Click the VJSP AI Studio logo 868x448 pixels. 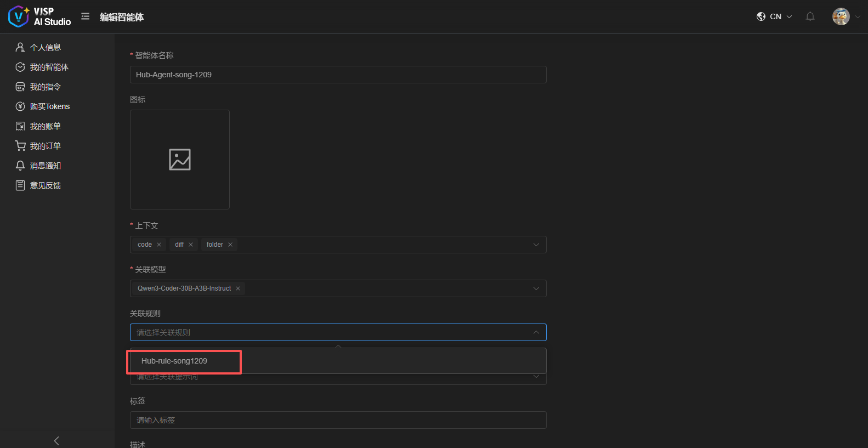tap(39, 16)
